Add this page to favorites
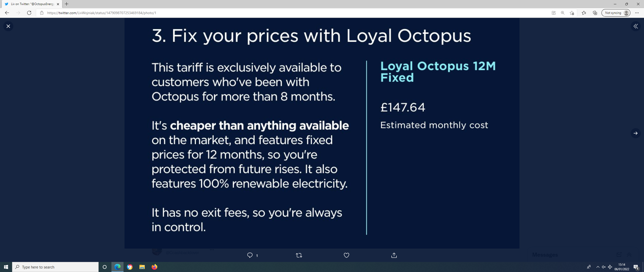Viewport: 644px width, 272px height. click(572, 13)
